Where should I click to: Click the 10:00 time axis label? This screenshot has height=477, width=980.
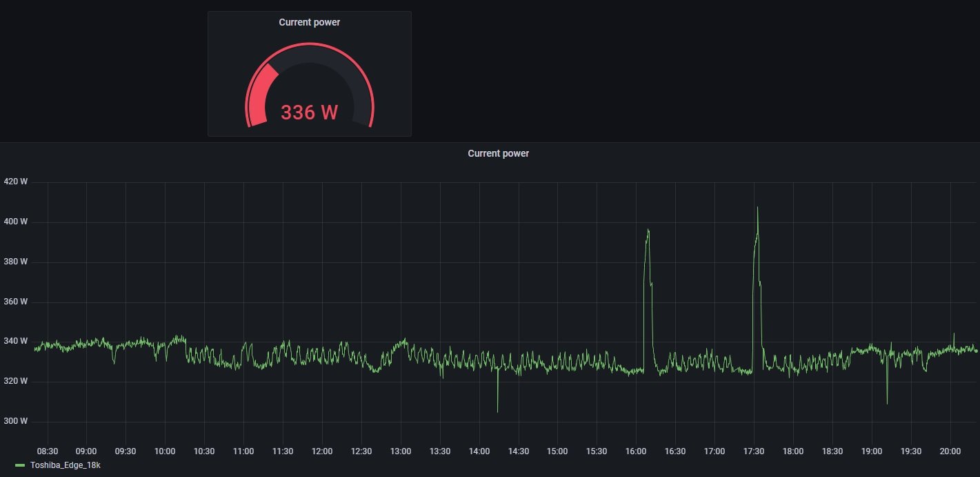pyautogui.click(x=165, y=451)
